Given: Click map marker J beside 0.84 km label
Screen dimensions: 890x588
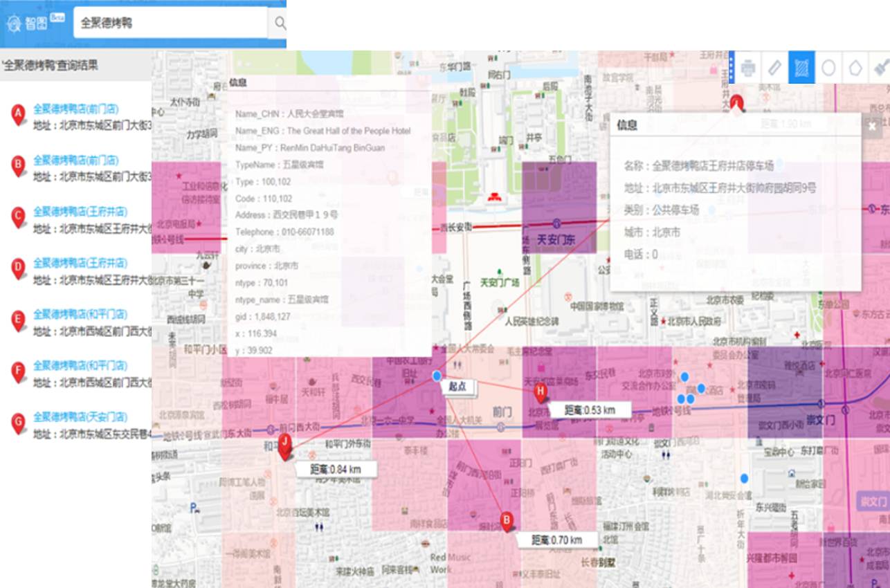Looking at the screenshot, I should point(284,447).
